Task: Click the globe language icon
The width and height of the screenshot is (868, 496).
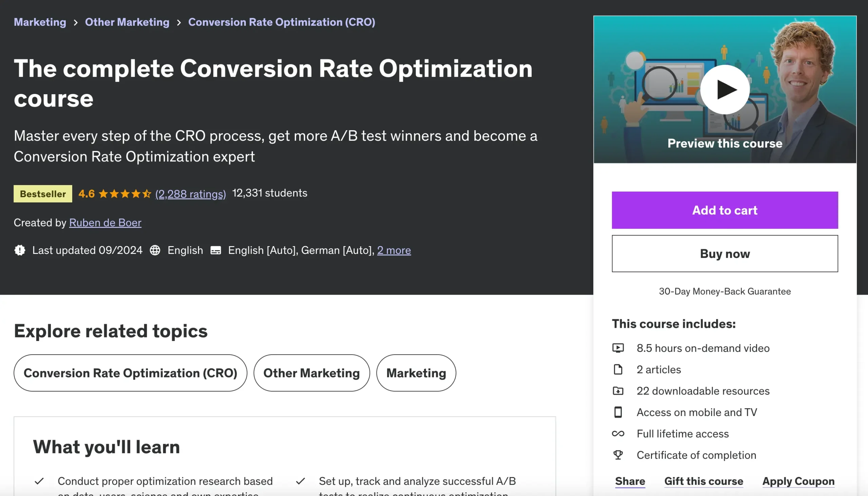Action: (x=155, y=250)
